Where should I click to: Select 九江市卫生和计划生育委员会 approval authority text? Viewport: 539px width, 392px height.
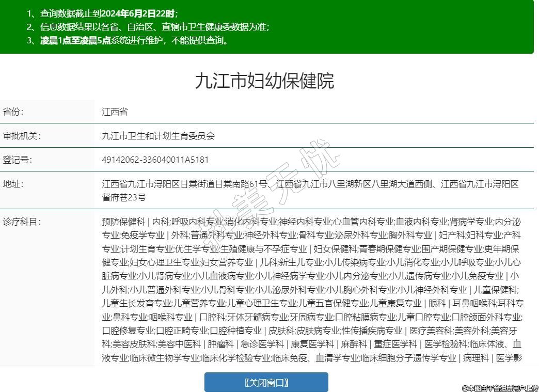point(158,136)
